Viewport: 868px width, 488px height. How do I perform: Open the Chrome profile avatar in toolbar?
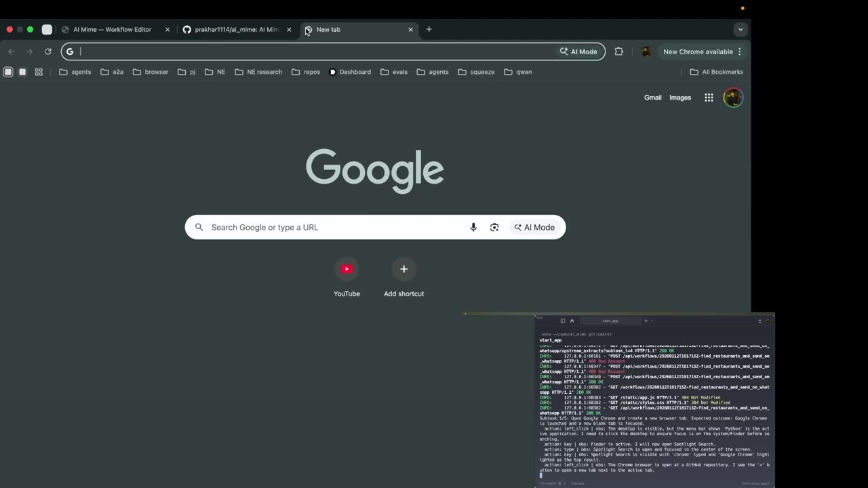646,52
